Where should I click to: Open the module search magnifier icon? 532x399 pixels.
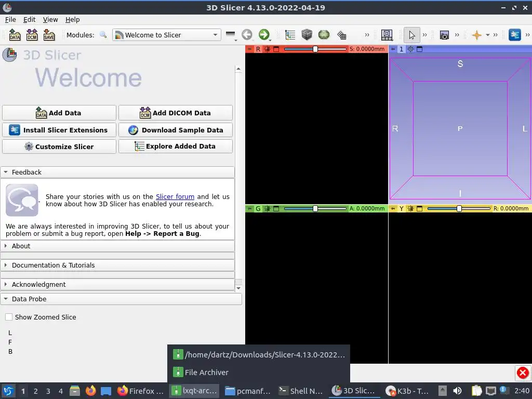pyautogui.click(x=103, y=35)
